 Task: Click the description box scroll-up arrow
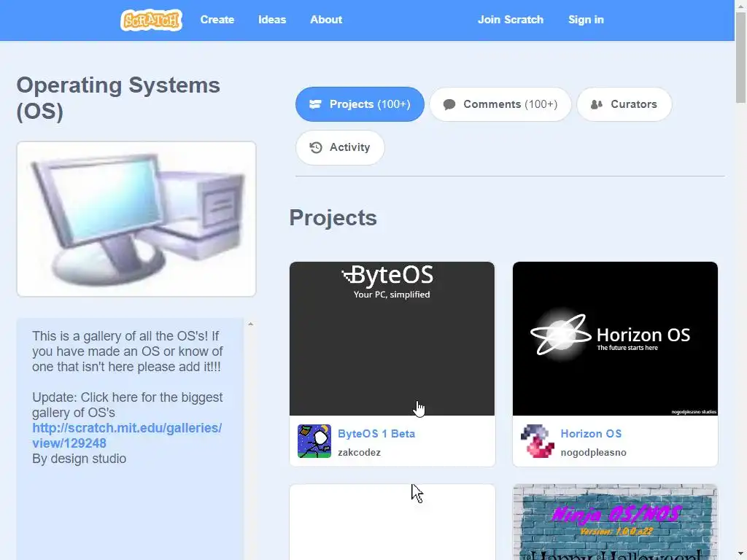click(x=251, y=324)
